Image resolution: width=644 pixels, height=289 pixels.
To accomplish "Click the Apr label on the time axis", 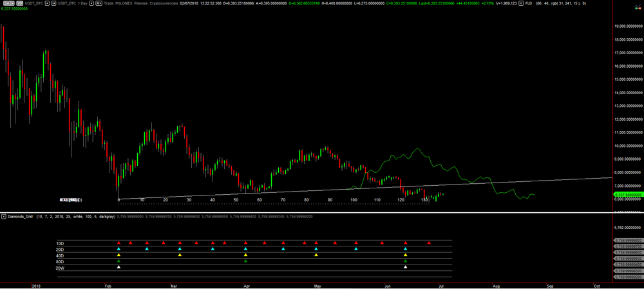I will [x=247, y=285].
